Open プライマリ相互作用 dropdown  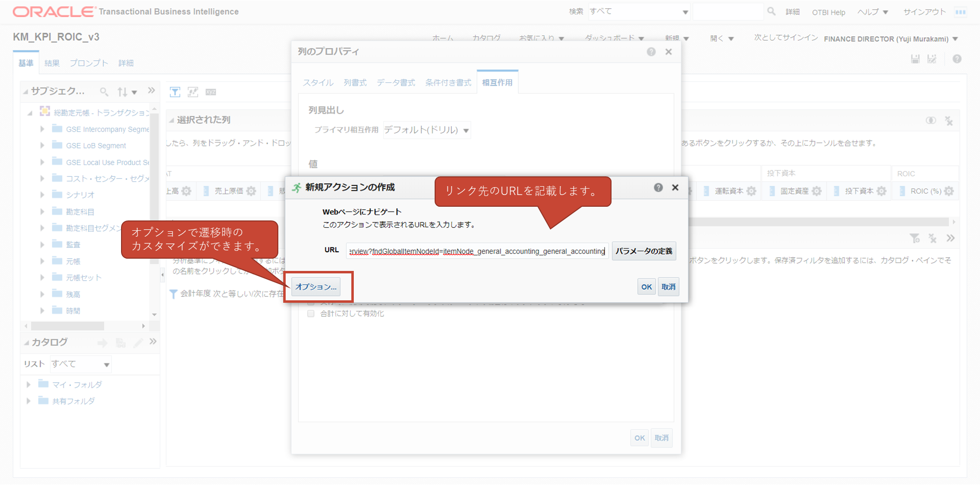[427, 130]
